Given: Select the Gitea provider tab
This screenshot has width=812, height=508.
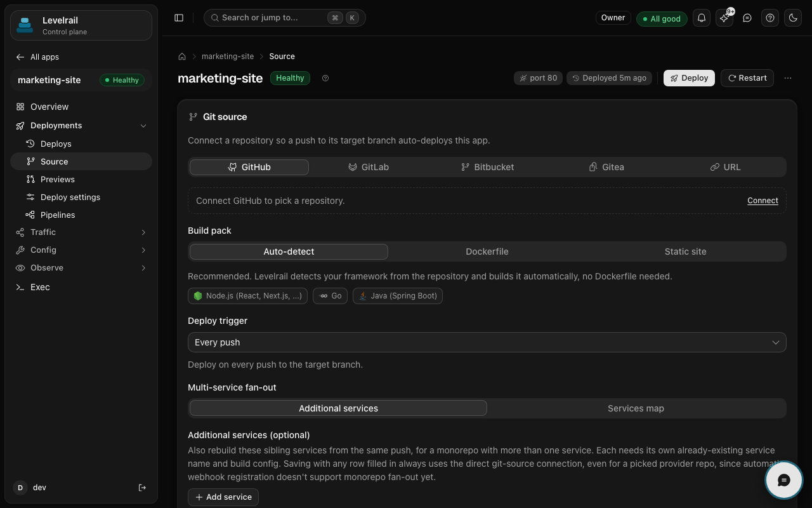Looking at the screenshot, I should [x=606, y=167].
